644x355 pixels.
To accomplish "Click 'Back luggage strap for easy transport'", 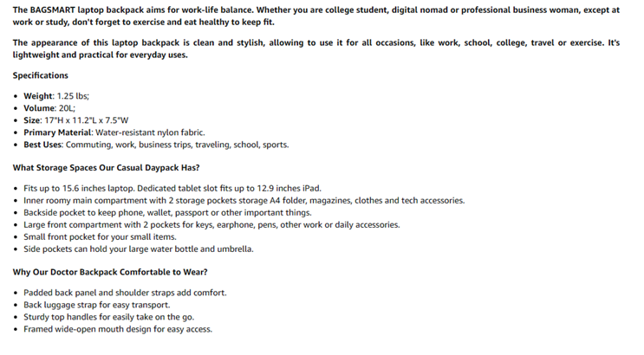I will click(x=96, y=305).
